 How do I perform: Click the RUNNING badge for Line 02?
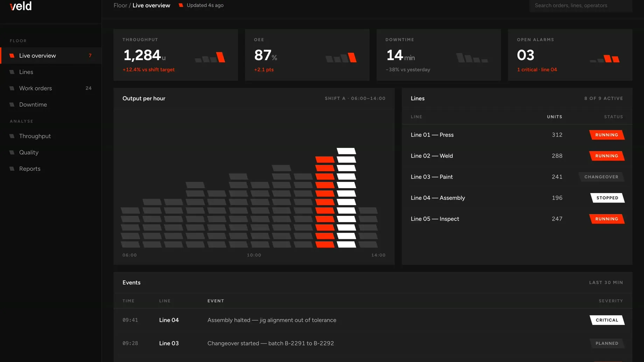(x=607, y=156)
